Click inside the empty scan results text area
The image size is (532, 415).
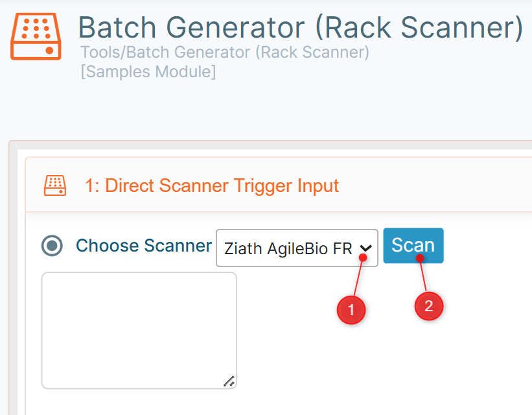(x=139, y=331)
